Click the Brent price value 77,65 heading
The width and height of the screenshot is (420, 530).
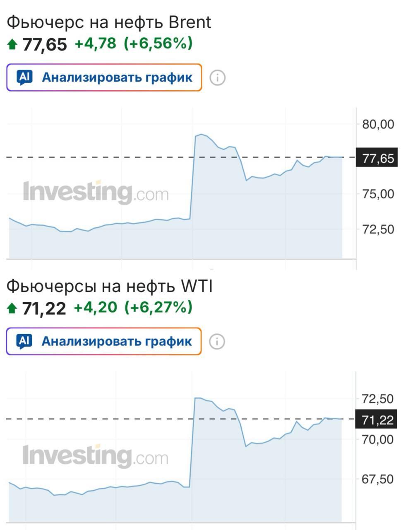[44, 44]
